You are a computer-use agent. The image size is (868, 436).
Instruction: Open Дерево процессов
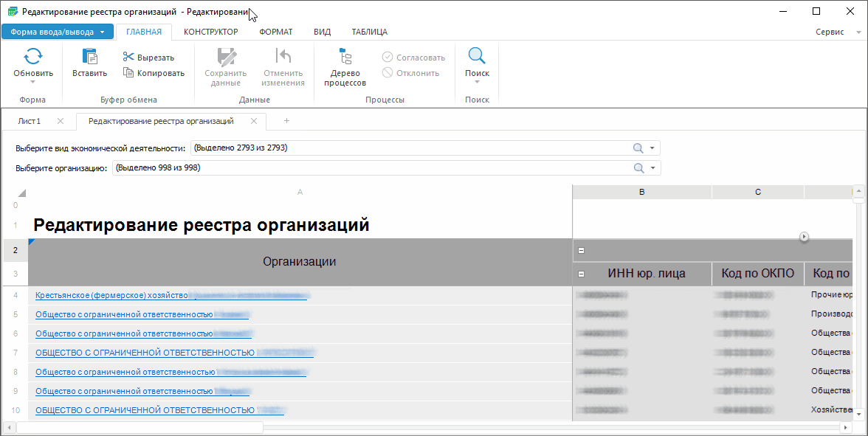tap(345, 67)
